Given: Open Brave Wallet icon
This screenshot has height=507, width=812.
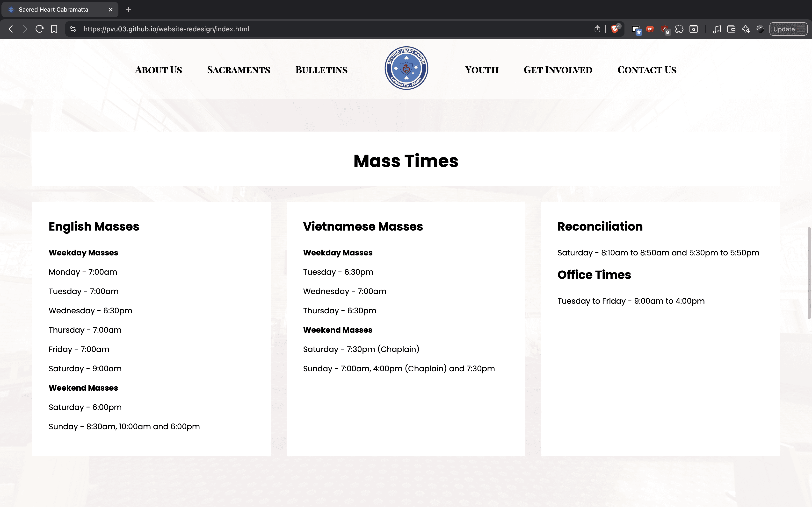Looking at the screenshot, I should (x=731, y=29).
